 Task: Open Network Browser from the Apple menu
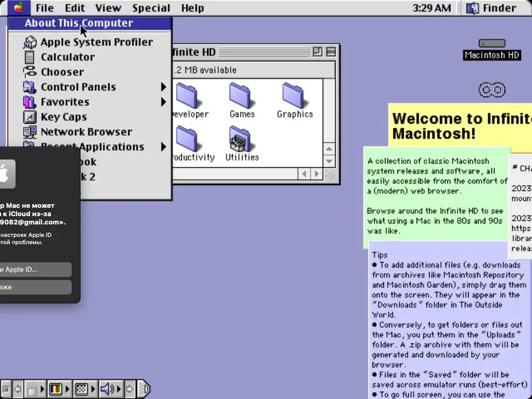coord(89,131)
